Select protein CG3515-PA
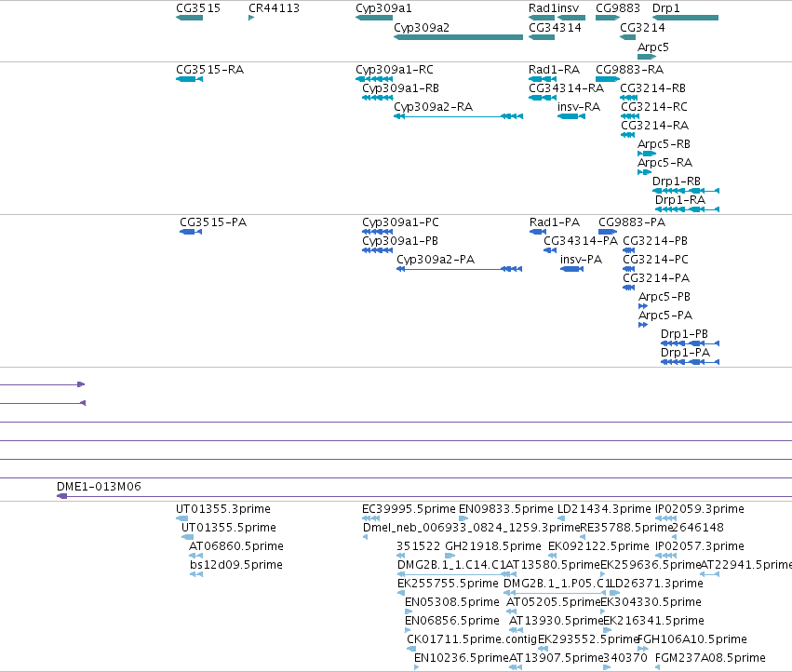Screen dimensions: 792x672 pyautogui.click(x=213, y=222)
